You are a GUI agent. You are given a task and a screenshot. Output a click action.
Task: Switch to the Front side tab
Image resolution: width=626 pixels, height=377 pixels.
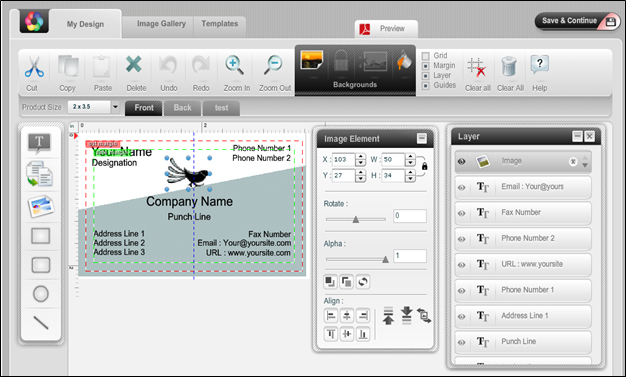144,108
